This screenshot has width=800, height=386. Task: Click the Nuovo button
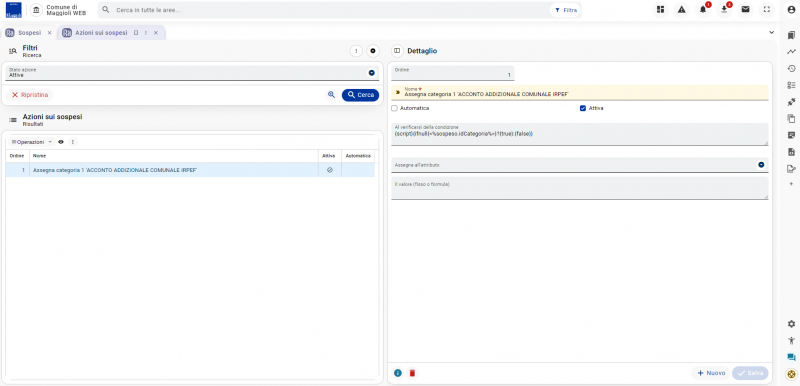711,373
